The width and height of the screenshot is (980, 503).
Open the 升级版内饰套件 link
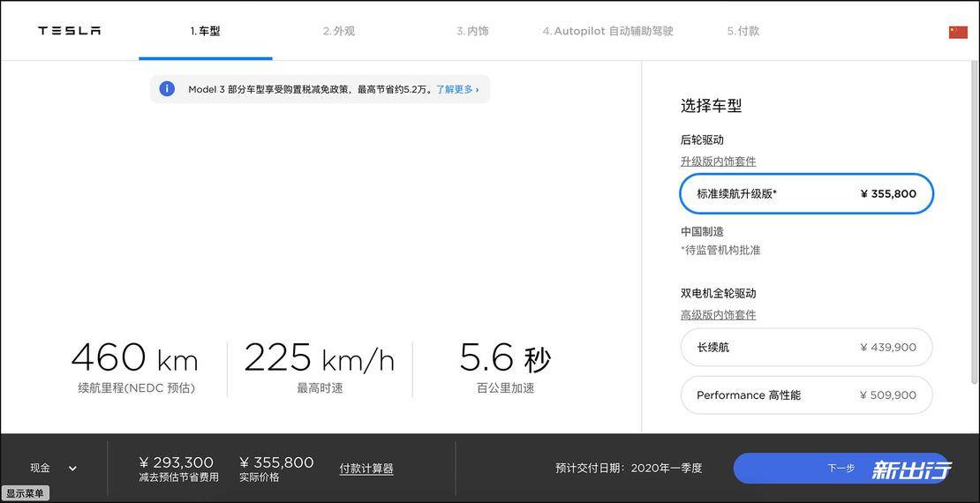[718, 161]
